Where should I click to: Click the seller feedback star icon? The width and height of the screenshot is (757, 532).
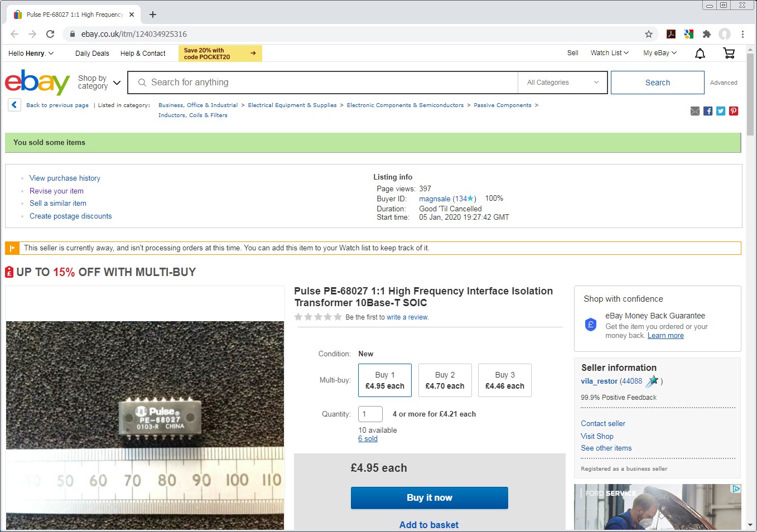click(652, 381)
